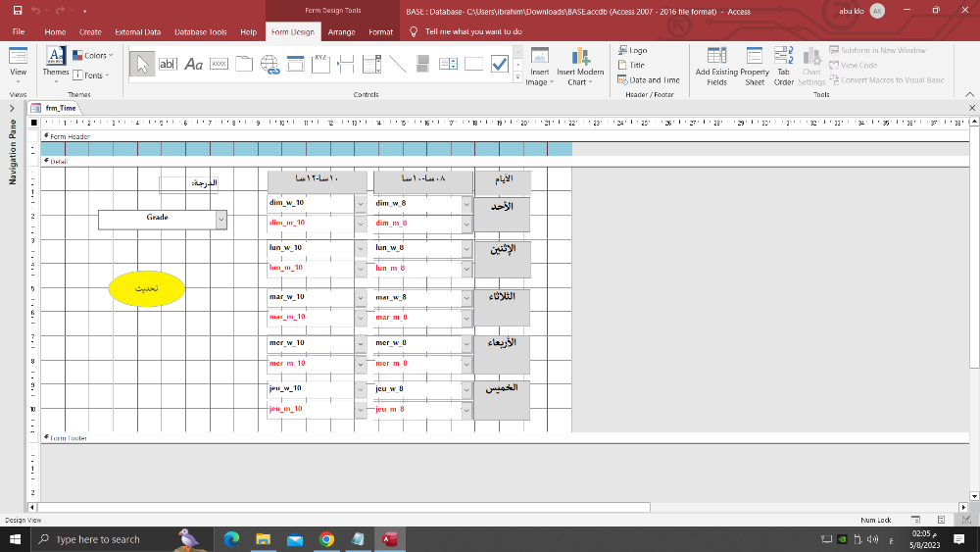
Task: Switch to the Arrange tab
Action: pyautogui.click(x=341, y=32)
